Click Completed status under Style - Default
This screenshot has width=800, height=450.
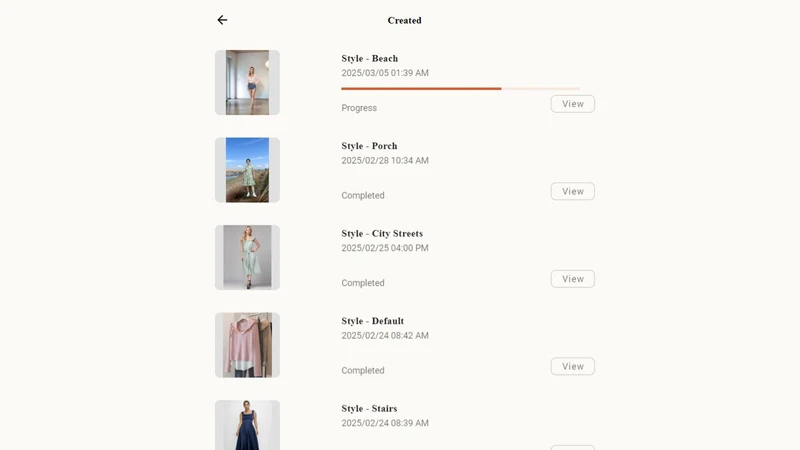point(363,370)
